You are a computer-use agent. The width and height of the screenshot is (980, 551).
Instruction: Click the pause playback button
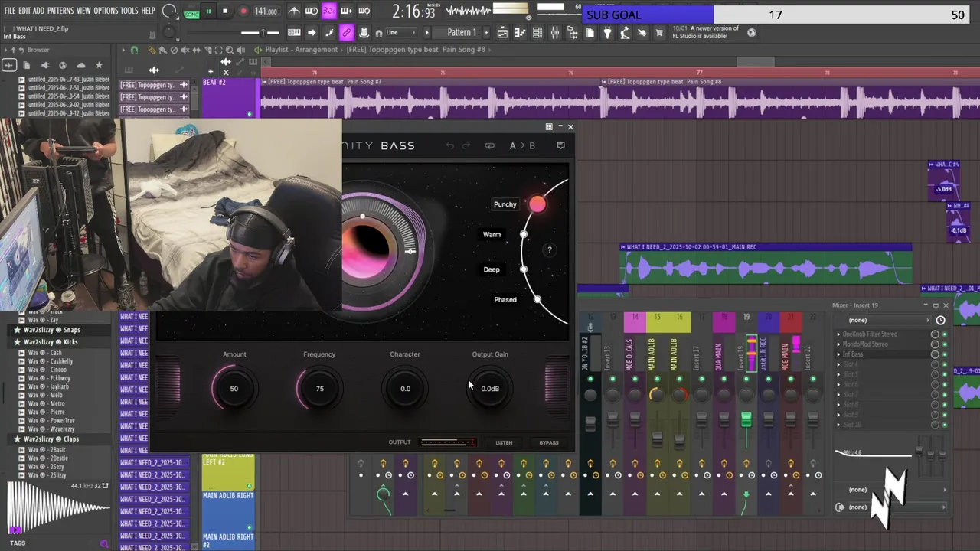click(x=207, y=11)
